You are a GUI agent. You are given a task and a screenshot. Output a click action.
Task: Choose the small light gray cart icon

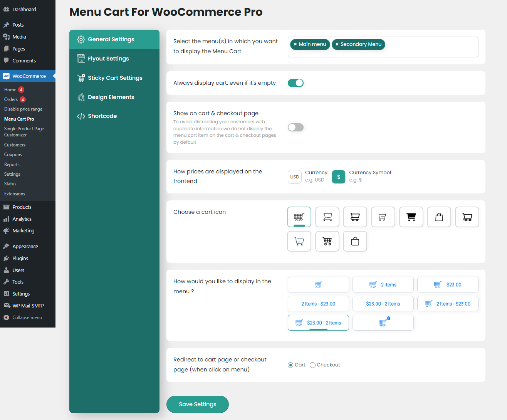point(383,217)
